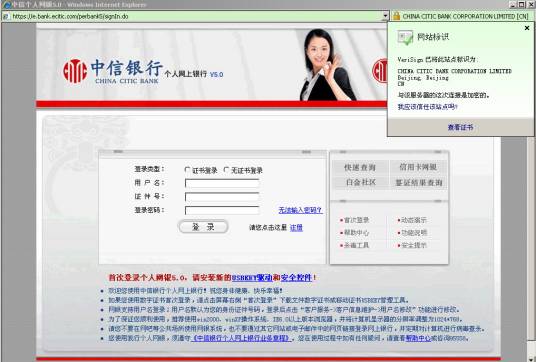Focus the 用户名 username input field
Viewport: 536px width, 362px height.
222,183
